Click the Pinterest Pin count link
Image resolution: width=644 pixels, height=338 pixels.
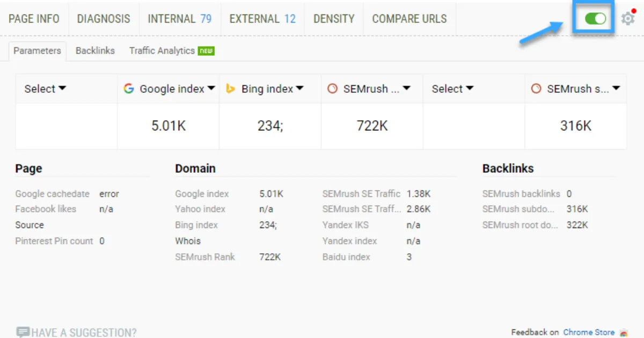[x=54, y=241]
